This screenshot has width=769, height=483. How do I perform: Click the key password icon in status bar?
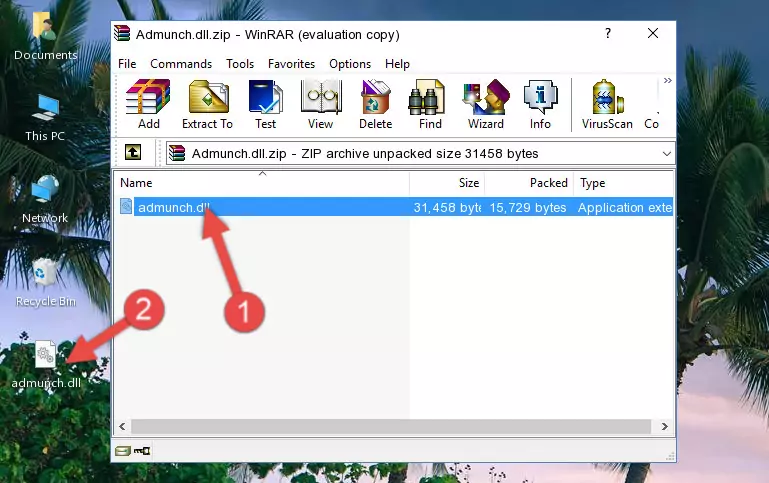pos(142,451)
